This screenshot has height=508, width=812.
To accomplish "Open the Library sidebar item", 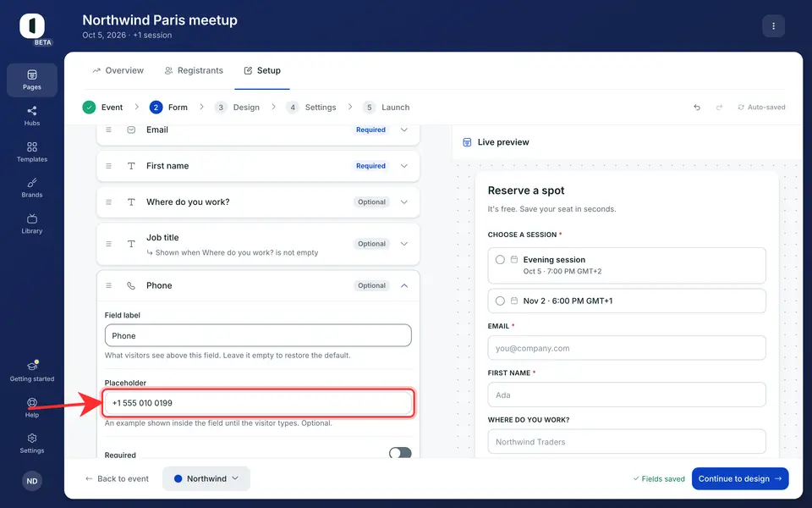I will click(x=32, y=224).
